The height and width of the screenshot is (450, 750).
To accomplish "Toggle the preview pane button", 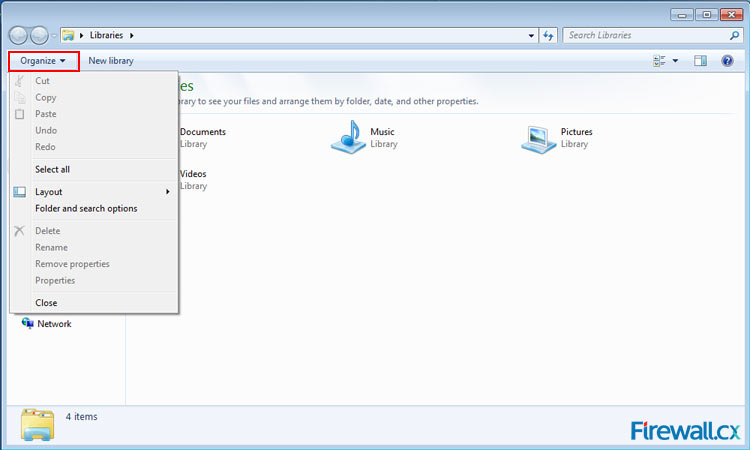I will [700, 61].
